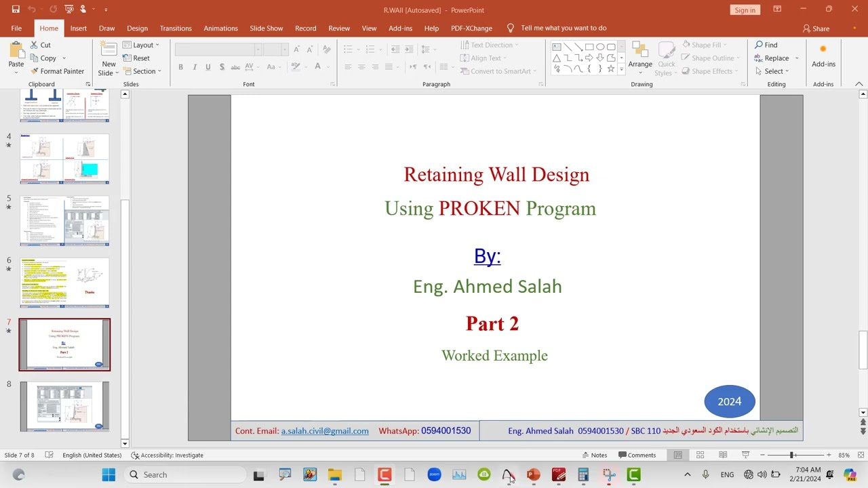This screenshot has height=488, width=868.
Task: Toggle Bold formatting
Action: coord(180,67)
